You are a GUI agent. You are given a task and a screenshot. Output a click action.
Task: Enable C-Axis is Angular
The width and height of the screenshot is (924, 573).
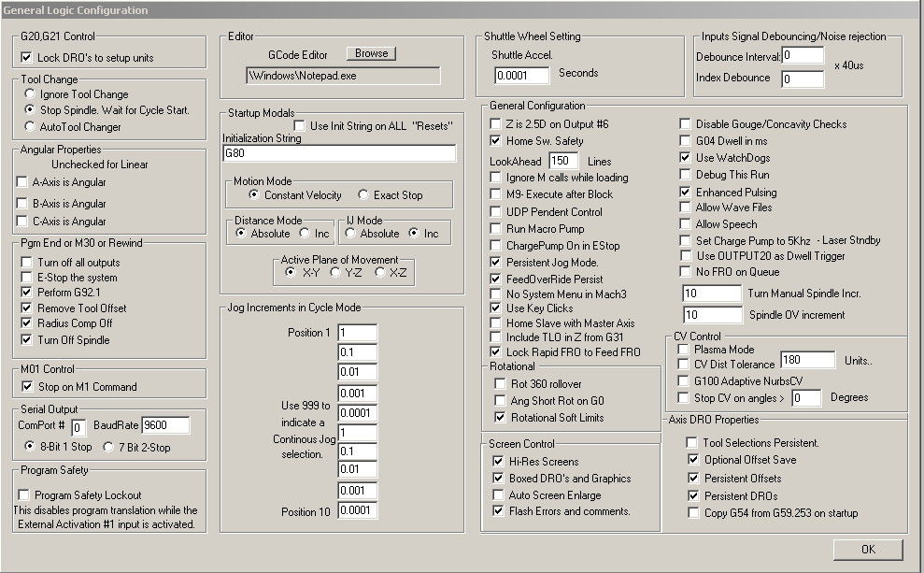22,221
